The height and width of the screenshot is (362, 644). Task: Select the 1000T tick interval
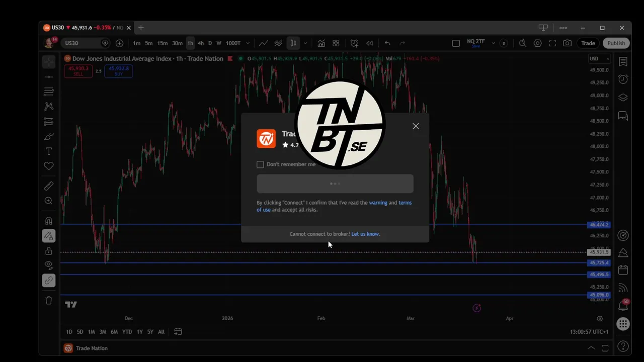pos(233,43)
